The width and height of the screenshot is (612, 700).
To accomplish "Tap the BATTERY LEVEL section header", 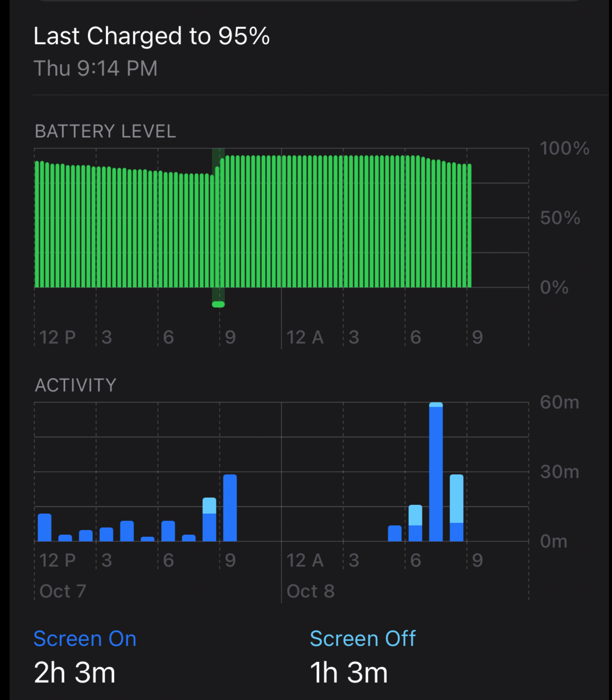I will 105,131.
